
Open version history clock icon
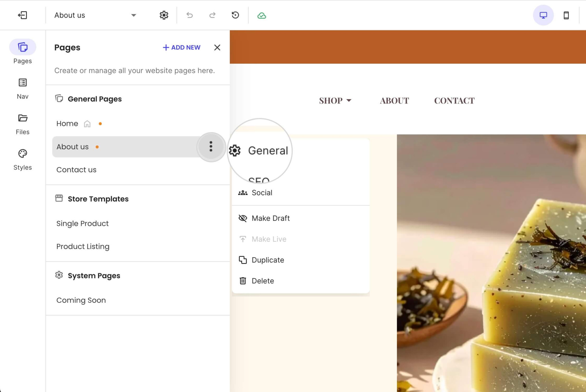click(235, 15)
